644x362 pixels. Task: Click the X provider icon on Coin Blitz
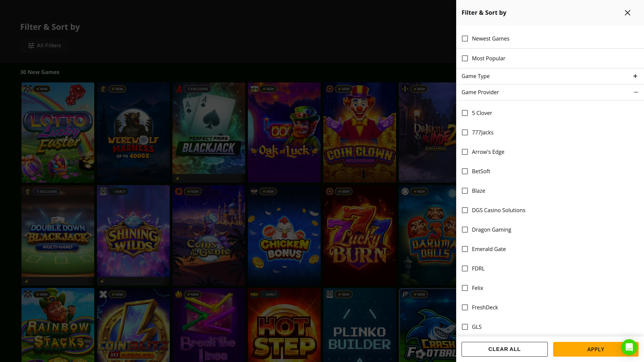pyautogui.click(x=104, y=294)
